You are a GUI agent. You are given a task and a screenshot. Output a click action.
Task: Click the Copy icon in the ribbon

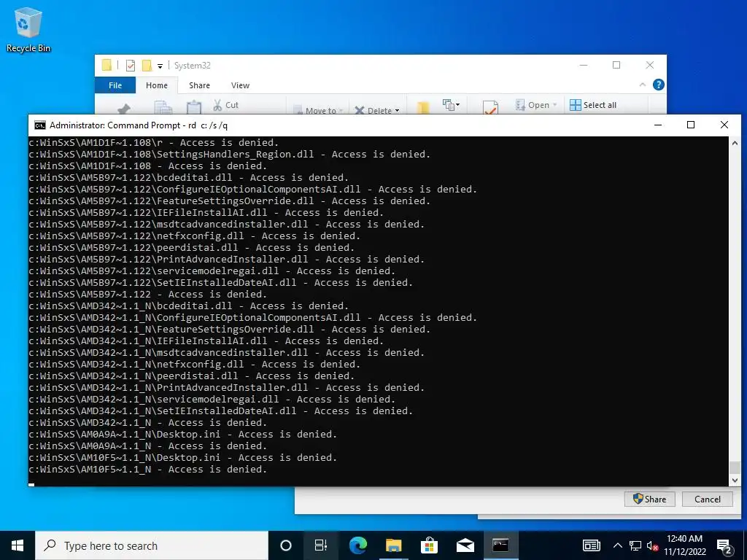click(x=163, y=107)
